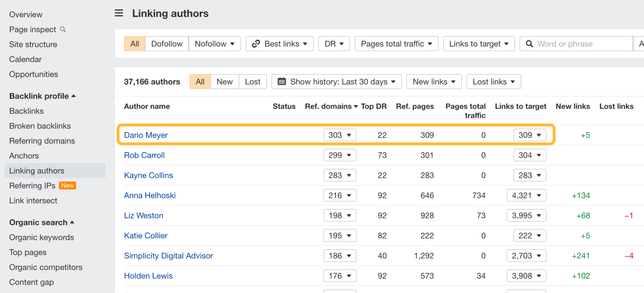Open the hamburger navigation menu
Screen dimensions: 644x293
[119, 13]
